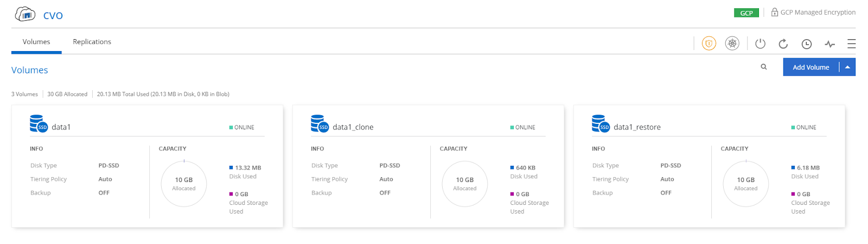Expand the Add Volume dropdown arrow
This screenshot has height=244, width=868.
click(x=847, y=67)
